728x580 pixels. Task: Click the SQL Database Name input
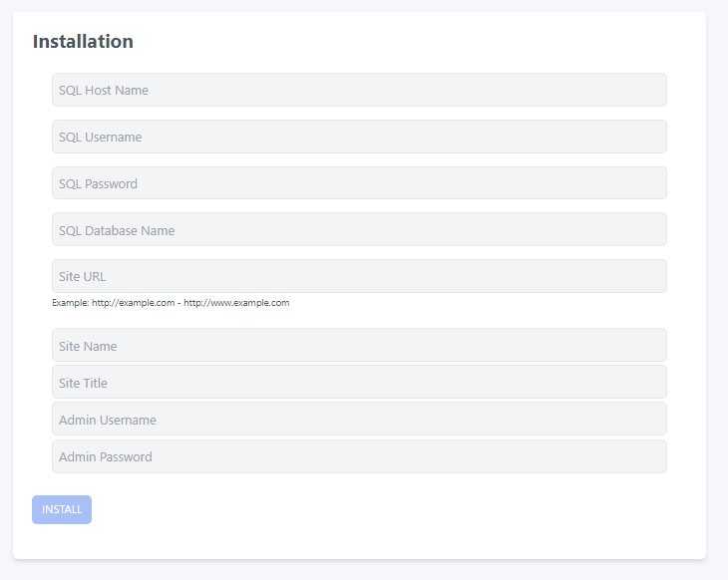tap(359, 230)
